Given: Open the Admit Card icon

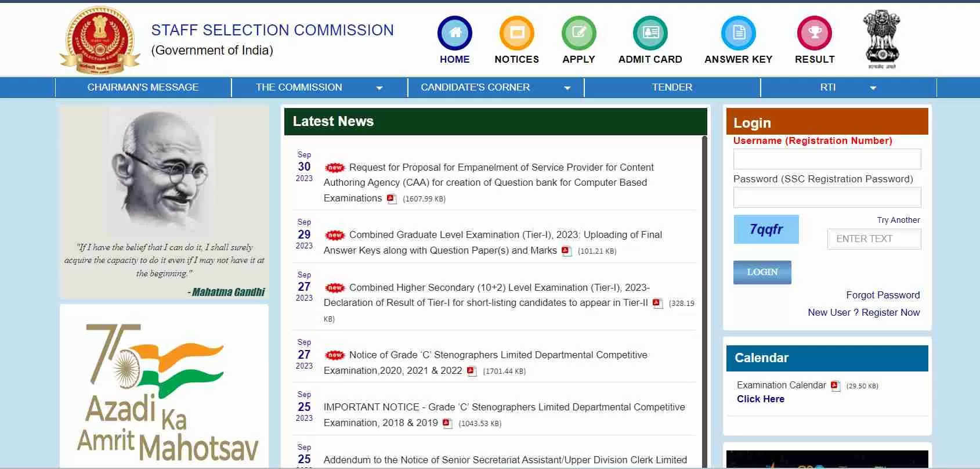Looking at the screenshot, I should pos(650,33).
